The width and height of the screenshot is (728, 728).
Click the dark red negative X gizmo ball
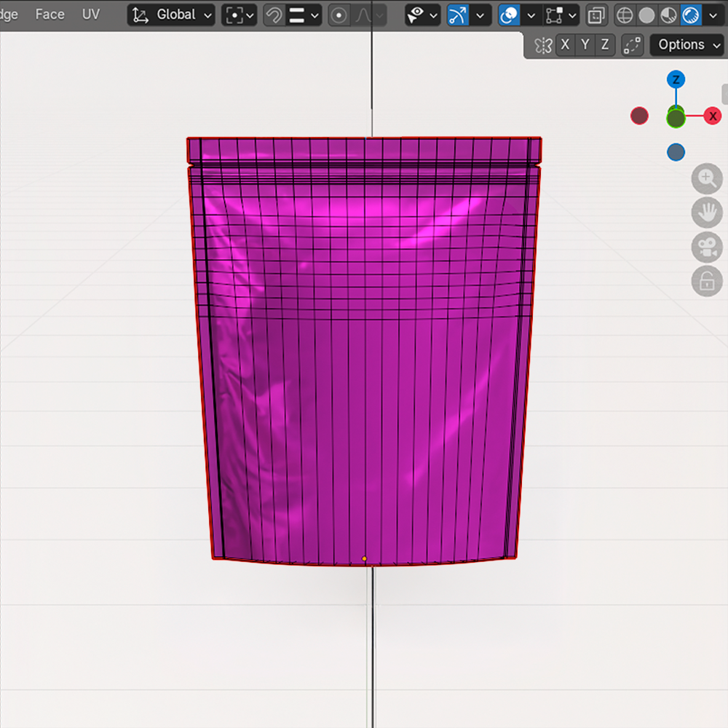click(x=639, y=116)
